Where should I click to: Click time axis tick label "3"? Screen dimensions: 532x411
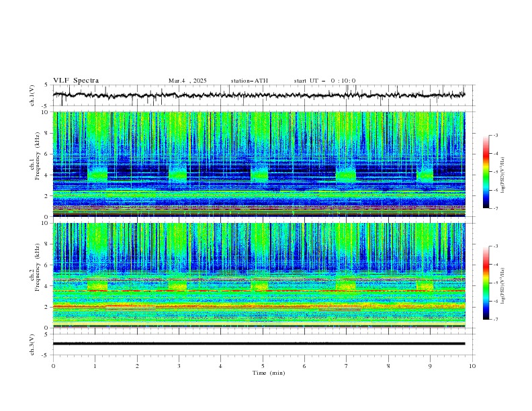pyautogui.click(x=179, y=366)
